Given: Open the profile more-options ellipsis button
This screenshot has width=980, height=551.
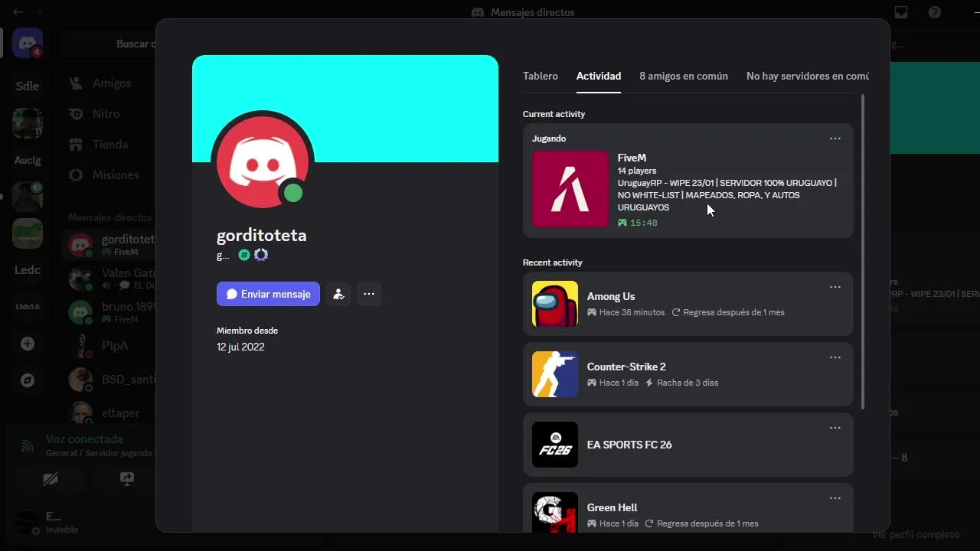Looking at the screenshot, I should (369, 294).
